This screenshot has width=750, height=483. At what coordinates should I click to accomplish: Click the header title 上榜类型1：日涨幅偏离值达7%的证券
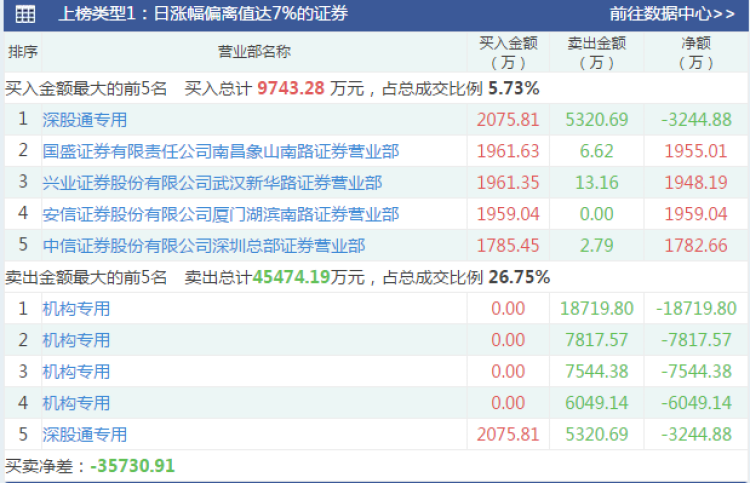(x=203, y=14)
